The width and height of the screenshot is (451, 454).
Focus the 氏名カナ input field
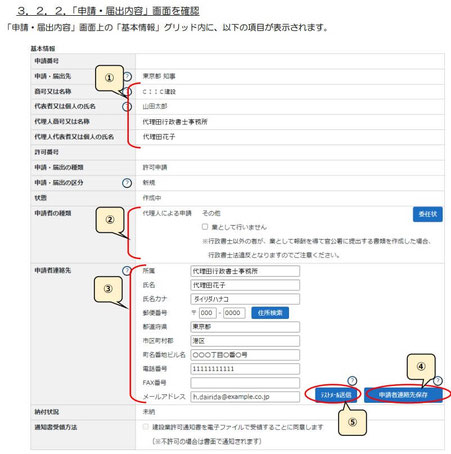[245, 299]
